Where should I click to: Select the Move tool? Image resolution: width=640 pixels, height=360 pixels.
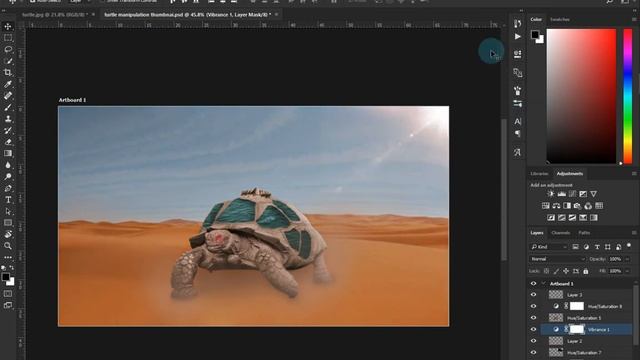[8, 27]
